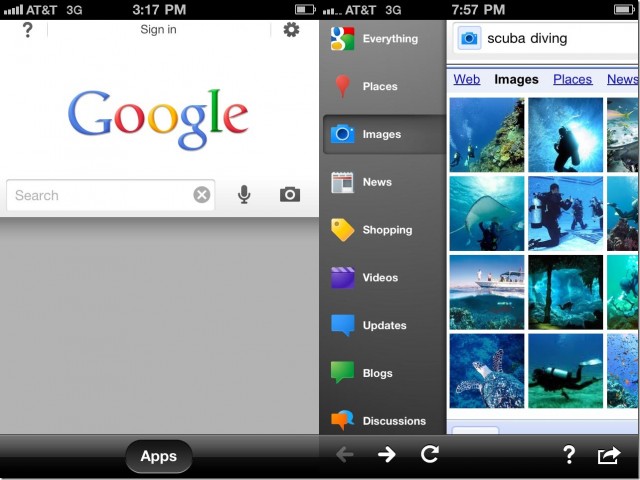
Task: Select News in sidebar
Action: click(382, 182)
